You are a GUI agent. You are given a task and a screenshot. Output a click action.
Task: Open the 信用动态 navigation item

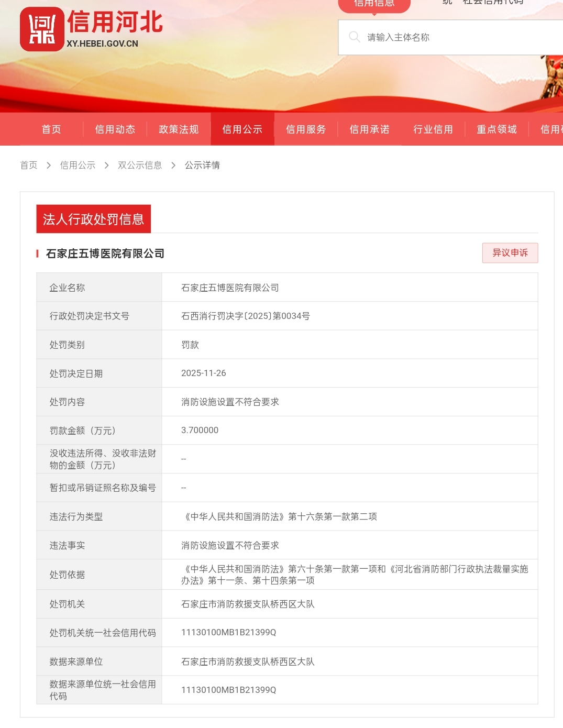115,129
